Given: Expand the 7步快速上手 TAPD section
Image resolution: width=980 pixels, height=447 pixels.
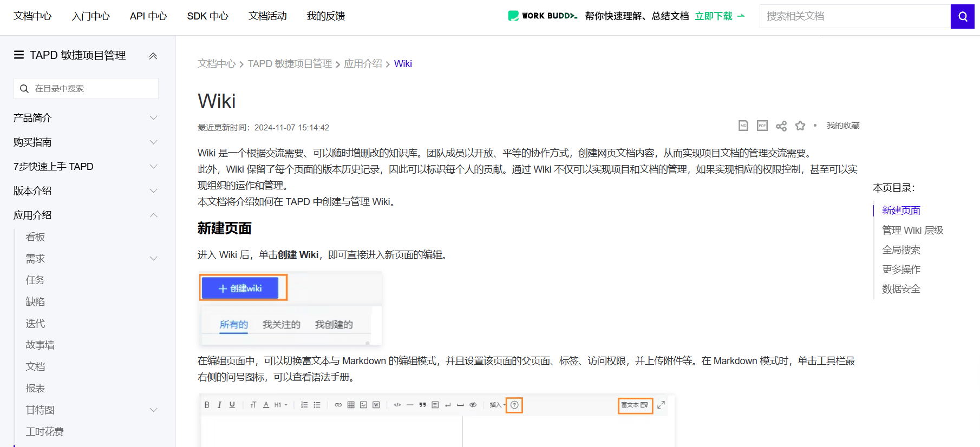Looking at the screenshot, I should [154, 167].
